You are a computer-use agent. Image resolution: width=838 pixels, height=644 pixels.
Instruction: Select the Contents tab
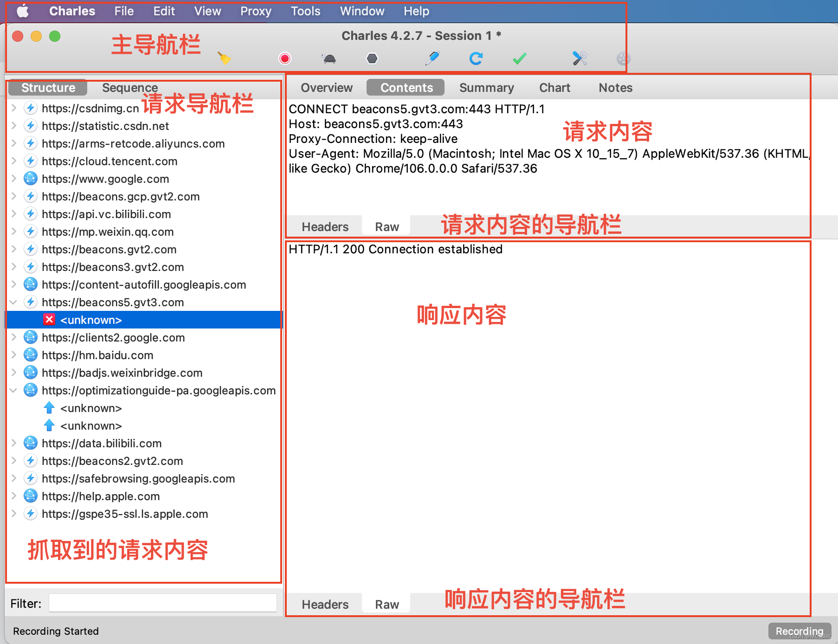pos(406,88)
